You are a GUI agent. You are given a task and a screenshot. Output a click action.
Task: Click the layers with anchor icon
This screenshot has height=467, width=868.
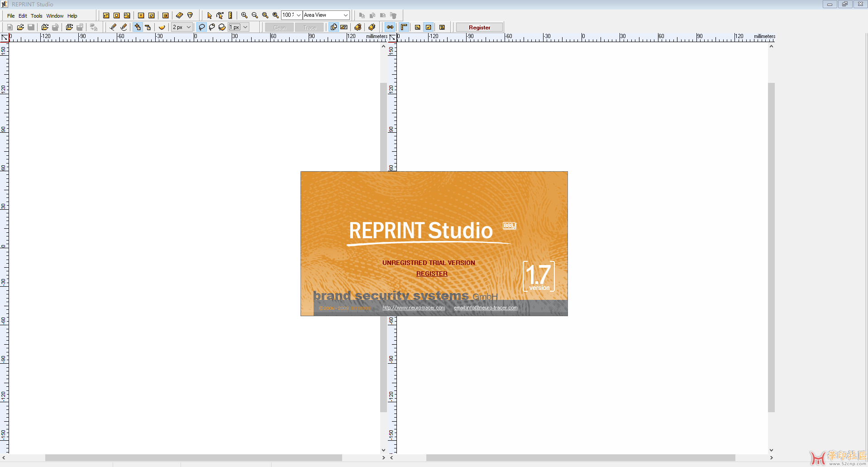coord(358,27)
